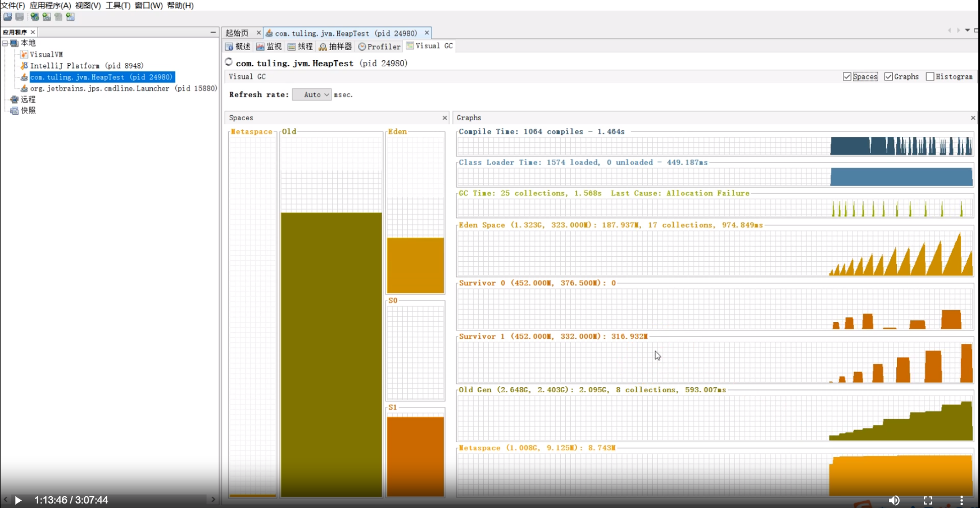The height and width of the screenshot is (508, 980).
Task: Click the fourth toolbar icon in top toolbar
Action: (x=47, y=17)
